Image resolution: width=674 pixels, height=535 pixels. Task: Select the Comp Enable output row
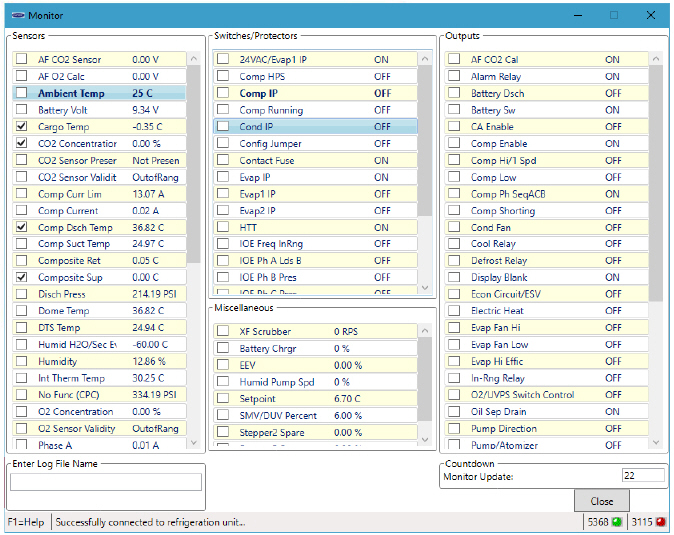click(546, 143)
